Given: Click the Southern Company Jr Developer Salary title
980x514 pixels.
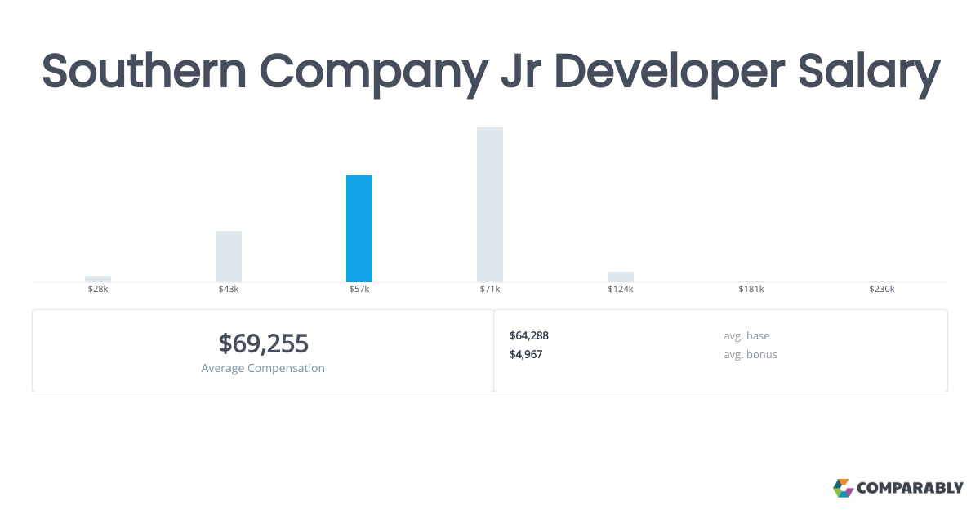Looking at the screenshot, I should 490,72.
